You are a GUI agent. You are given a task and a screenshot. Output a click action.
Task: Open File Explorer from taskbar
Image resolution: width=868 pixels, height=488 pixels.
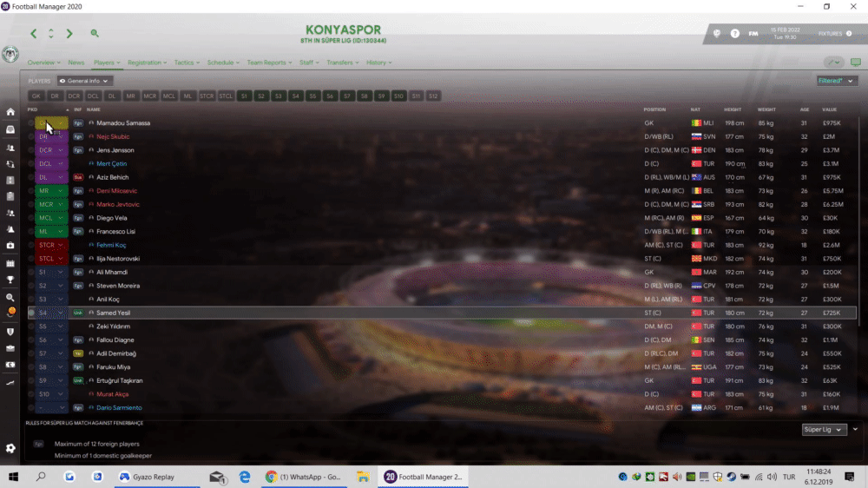click(363, 477)
